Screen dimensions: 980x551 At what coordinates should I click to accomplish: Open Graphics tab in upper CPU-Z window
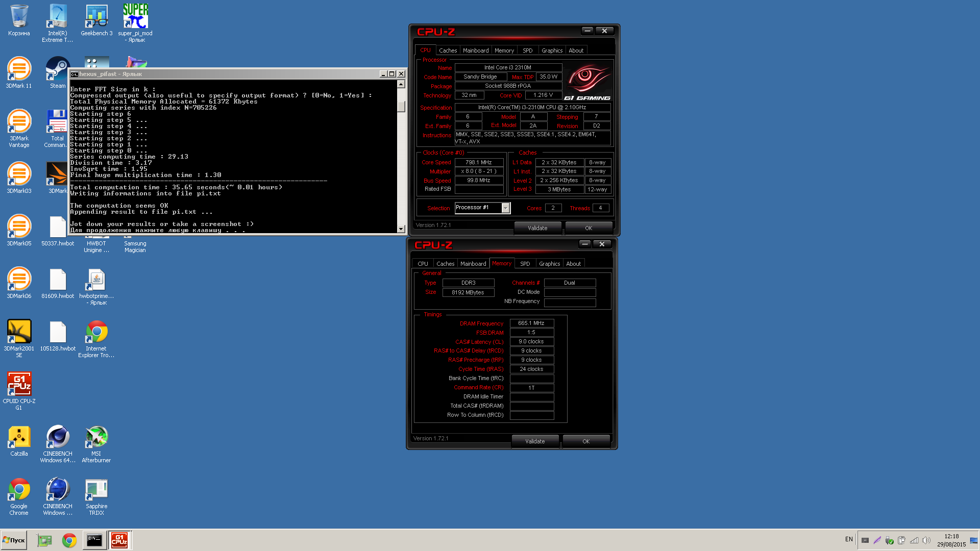(x=552, y=51)
